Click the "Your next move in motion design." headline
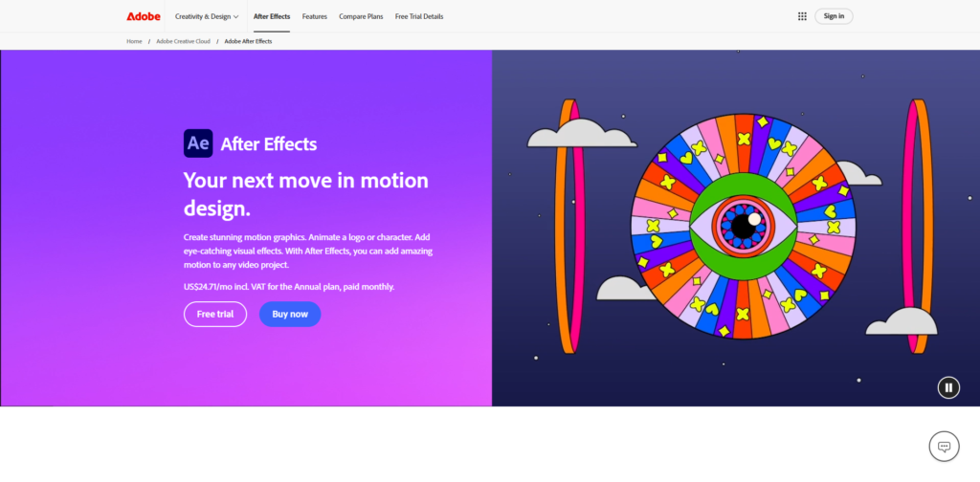The height and width of the screenshot is (482, 980). click(x=306, y=193)
